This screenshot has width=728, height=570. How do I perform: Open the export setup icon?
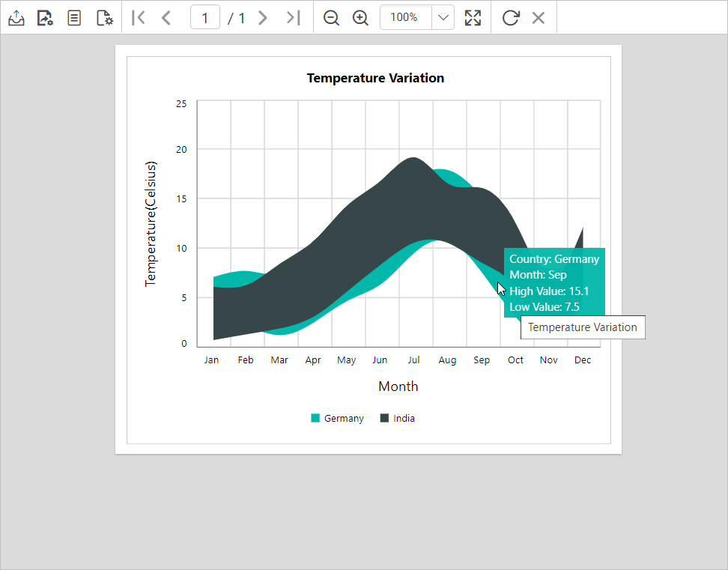point(46,18)
